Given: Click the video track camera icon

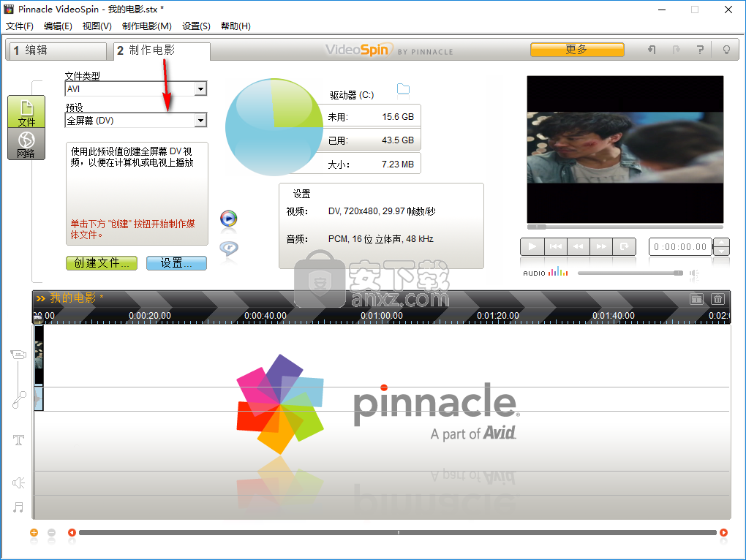Looking at the screenshot, I should 18,354.
